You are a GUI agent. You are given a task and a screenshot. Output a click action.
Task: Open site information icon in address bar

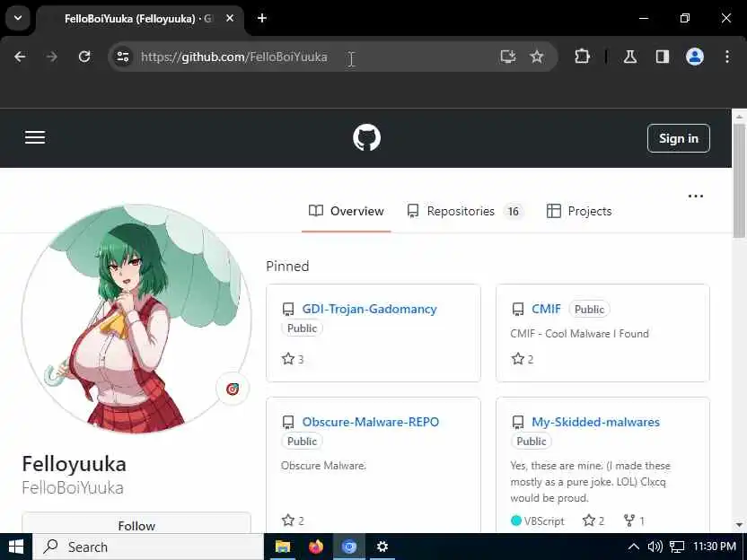pyautogui.click(x=123, y=57)
